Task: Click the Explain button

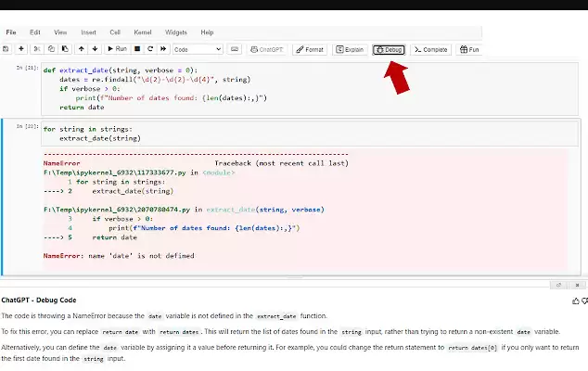Action: tap(350, 49)
